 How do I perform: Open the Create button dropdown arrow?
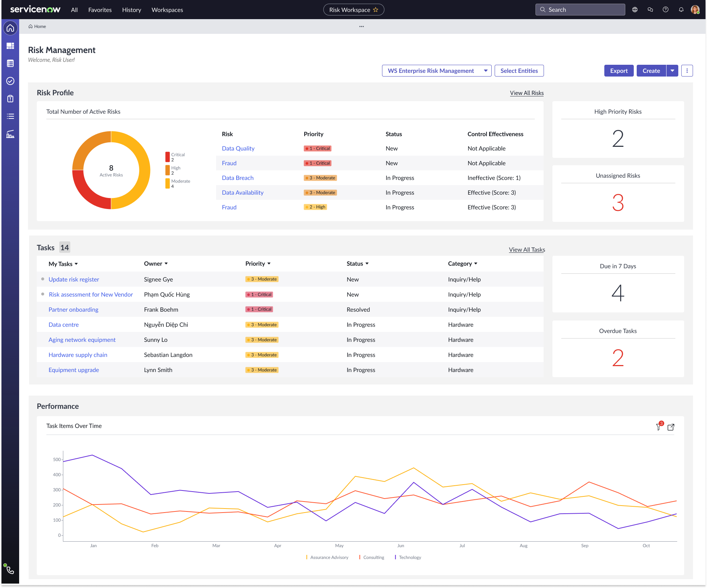click(x=672, y=71)
